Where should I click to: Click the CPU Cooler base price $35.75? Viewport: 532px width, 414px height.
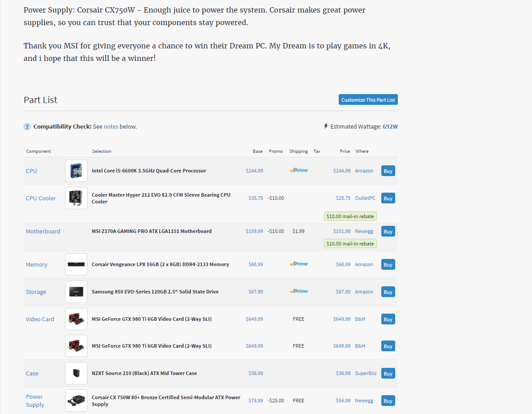(x=256, y=198)
